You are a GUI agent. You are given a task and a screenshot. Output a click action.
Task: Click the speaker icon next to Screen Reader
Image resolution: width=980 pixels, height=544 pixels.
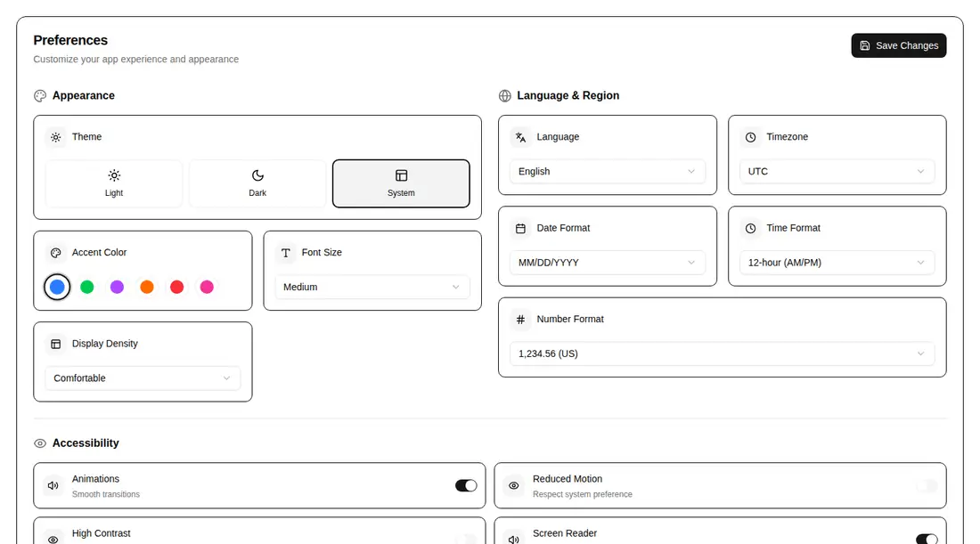514,540
